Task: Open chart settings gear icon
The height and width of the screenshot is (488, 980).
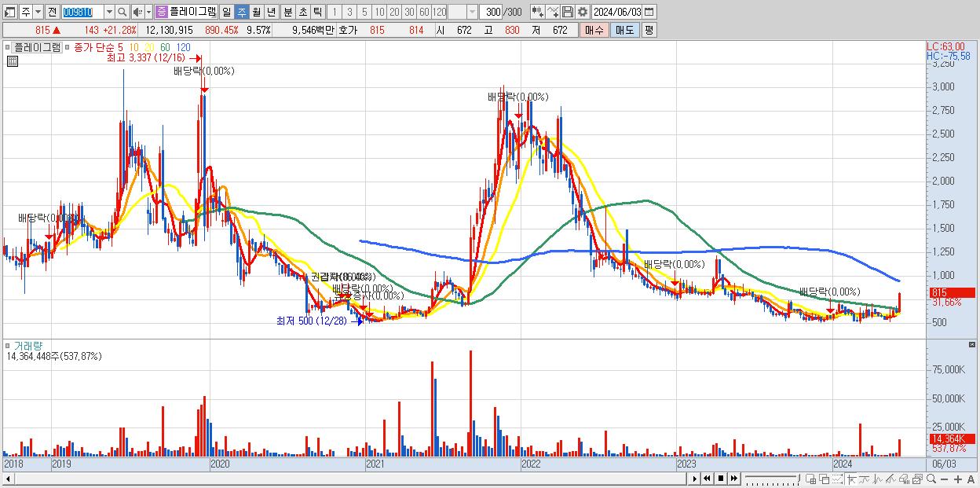Action: point(582,12)
